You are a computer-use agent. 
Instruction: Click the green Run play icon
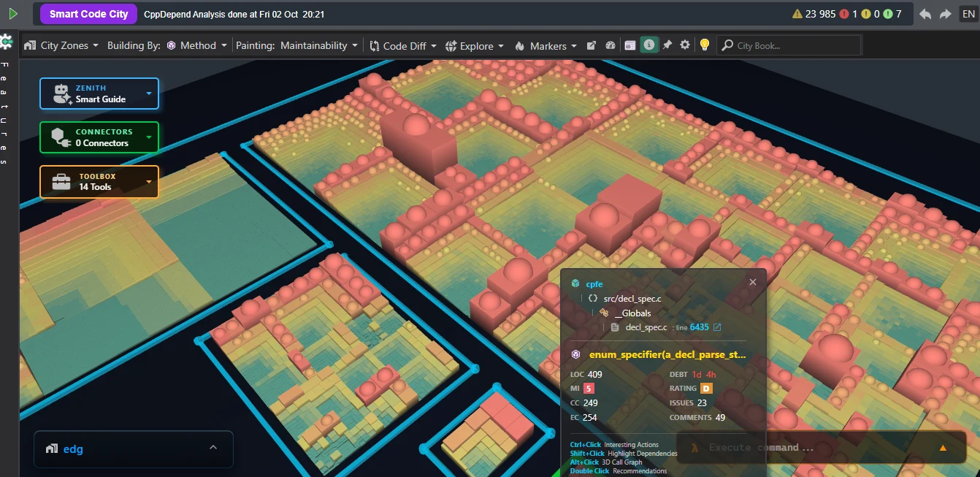(x=12, y=14)
